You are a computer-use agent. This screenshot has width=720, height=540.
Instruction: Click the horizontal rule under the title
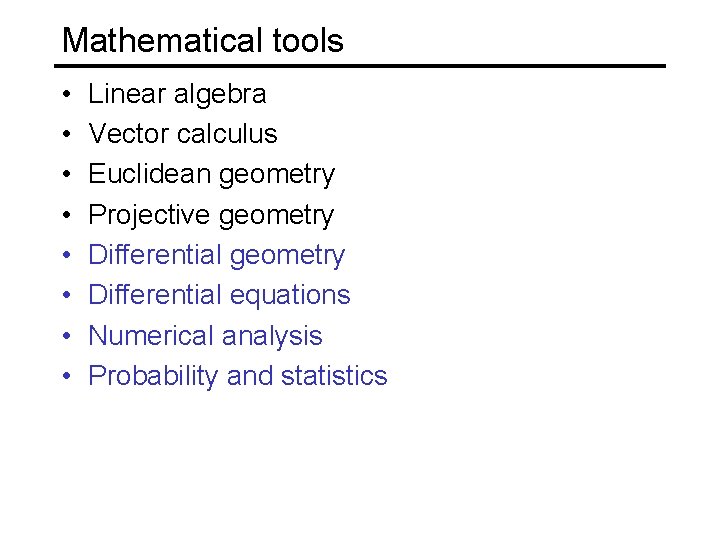[x=360, y=66]
